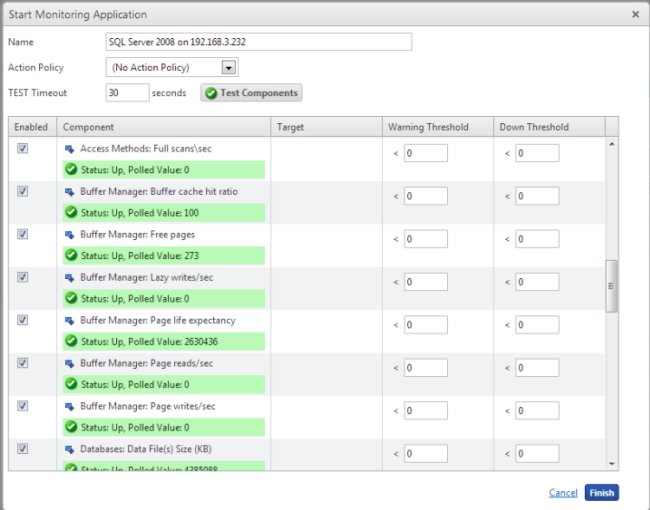Viewport: 650px width, 510px height.
Task: Click the Databases: Data File(s) Size component icon
Action: [69, 449]
